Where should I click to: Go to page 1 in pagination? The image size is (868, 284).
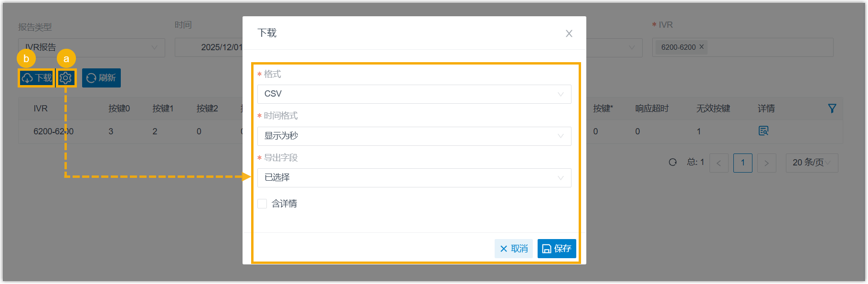pyautogui.click(x=743, y=163)
